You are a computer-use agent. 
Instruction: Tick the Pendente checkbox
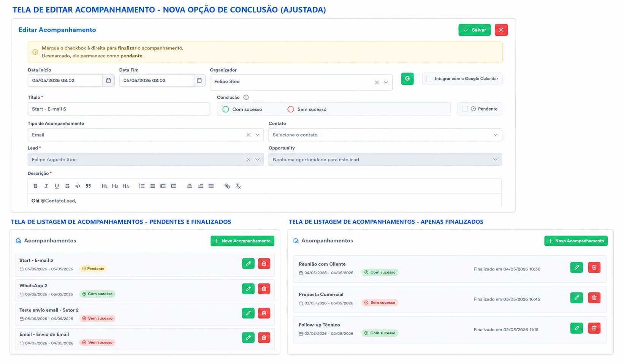465,109
